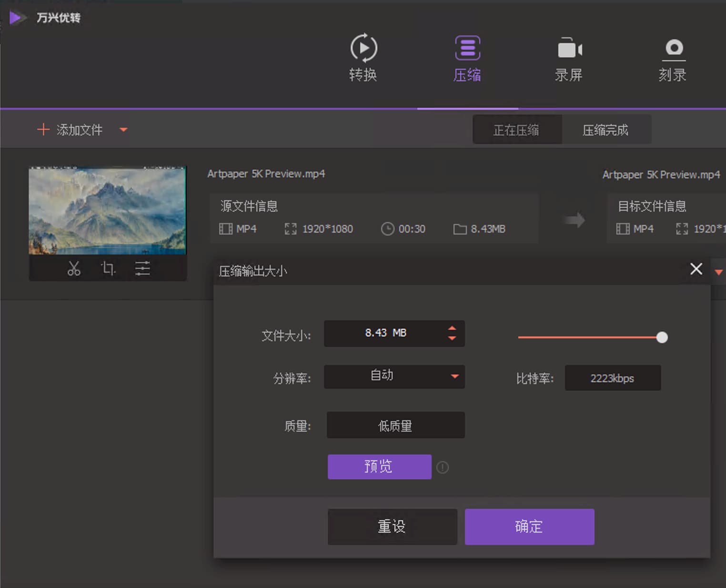Click the compression size slider handle
The image size is (726, 588).
coord(662,337)
